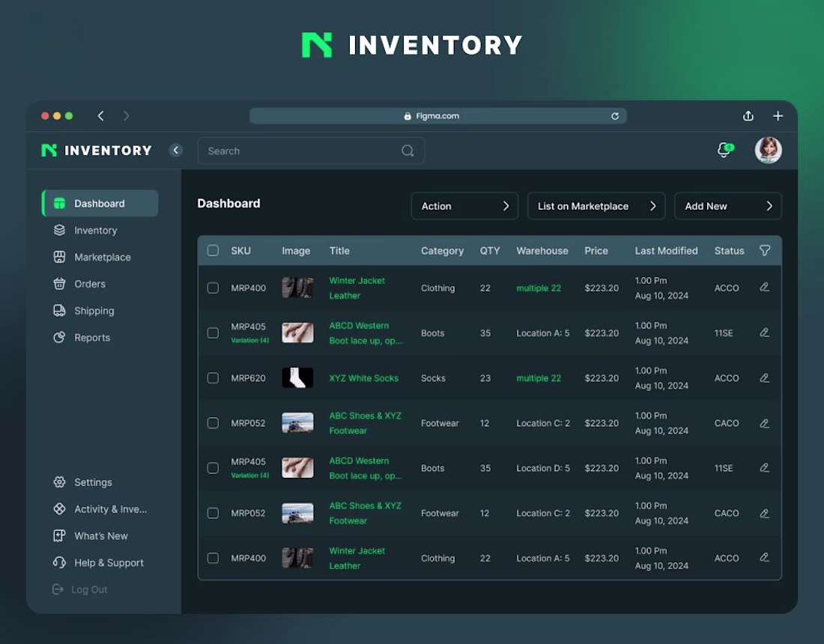Open a new browser tab with plus
The width and height of the screenshot is (824, 644).
pos(778,115)
